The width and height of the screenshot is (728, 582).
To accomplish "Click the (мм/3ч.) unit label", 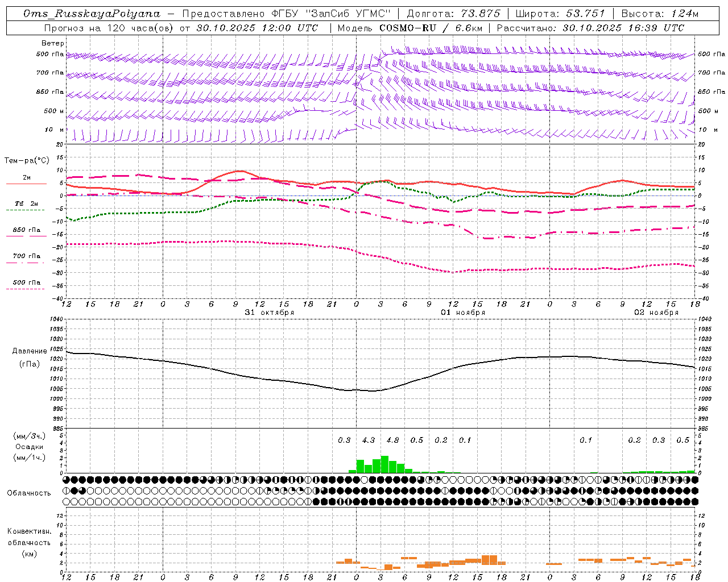I will click(x=30, y=436).
